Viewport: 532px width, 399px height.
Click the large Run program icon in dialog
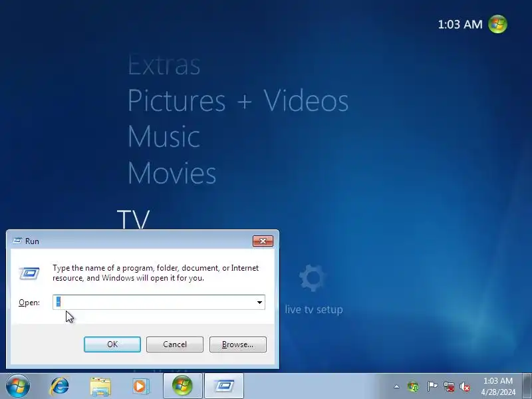point(29,273)
